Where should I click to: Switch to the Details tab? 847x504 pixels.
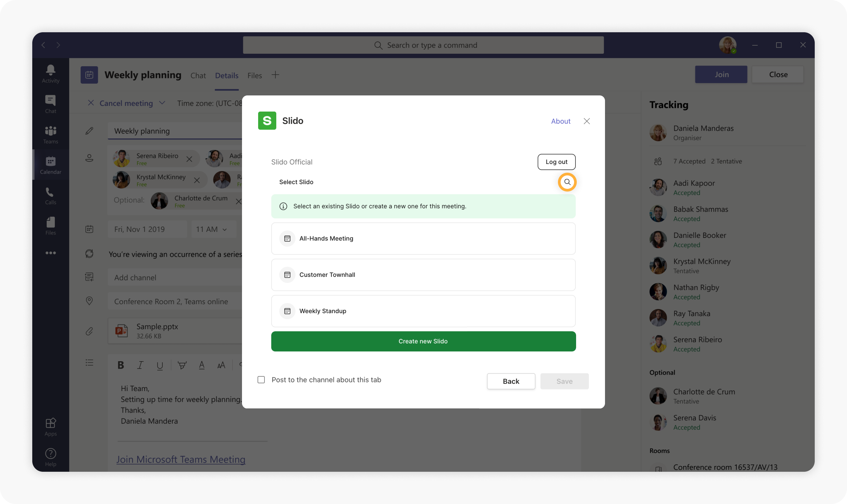click(x=227, y=75)
